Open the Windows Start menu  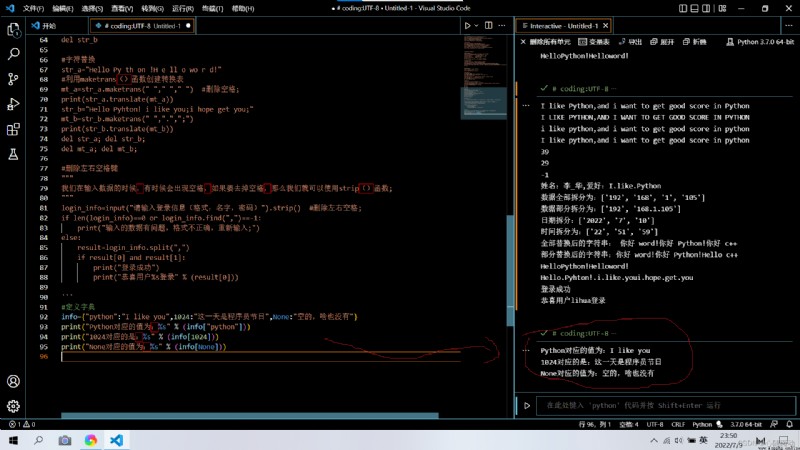coord(13,440)
